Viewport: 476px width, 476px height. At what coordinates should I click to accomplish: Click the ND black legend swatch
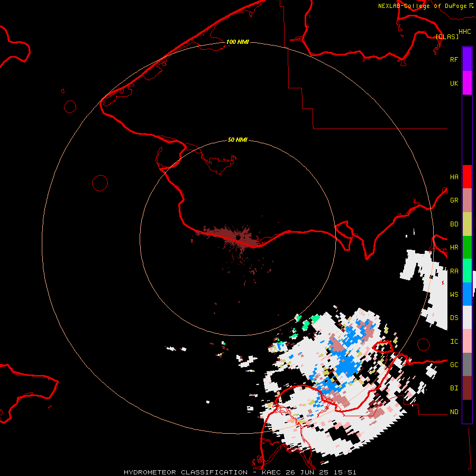click(467, 411)
